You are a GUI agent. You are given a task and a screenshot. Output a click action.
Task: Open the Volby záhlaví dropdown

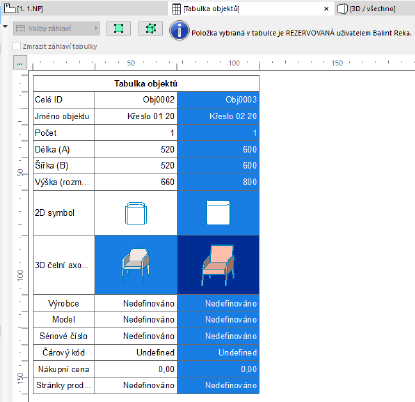point(56,29)
